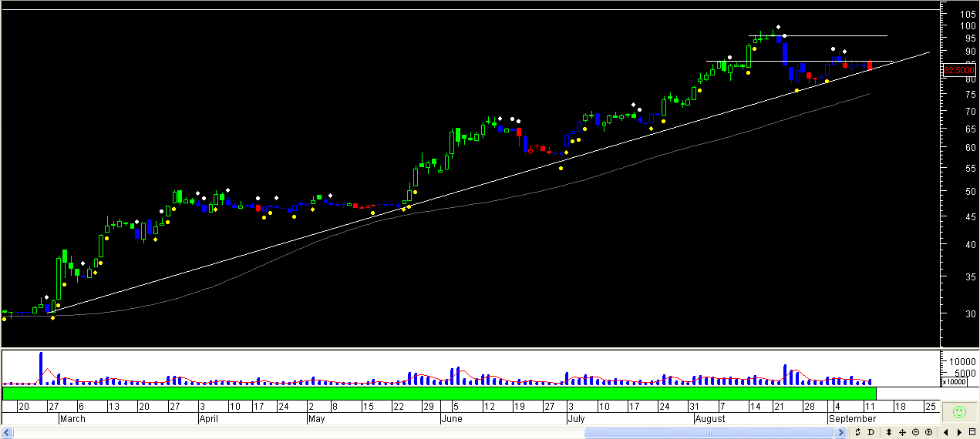Click the horizontal scrollbar right arrow

click(840, 432)
